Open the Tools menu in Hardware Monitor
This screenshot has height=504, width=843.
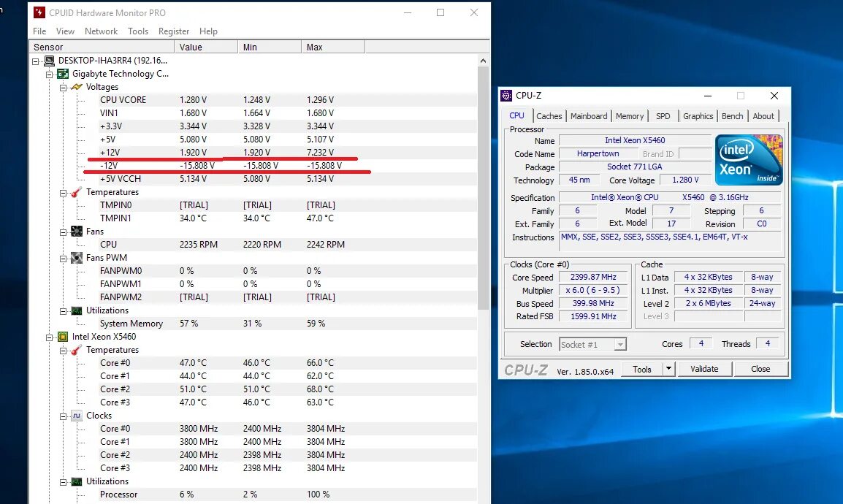coord(137,31)
